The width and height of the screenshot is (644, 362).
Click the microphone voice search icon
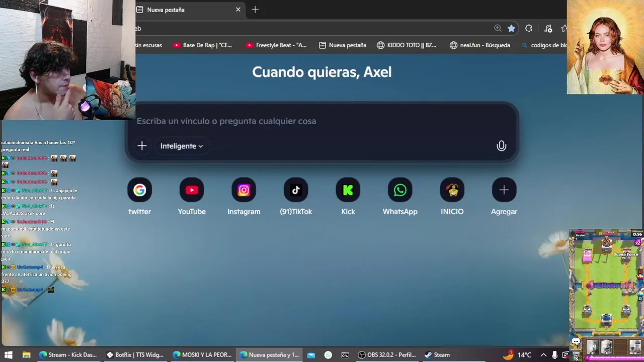501,146
